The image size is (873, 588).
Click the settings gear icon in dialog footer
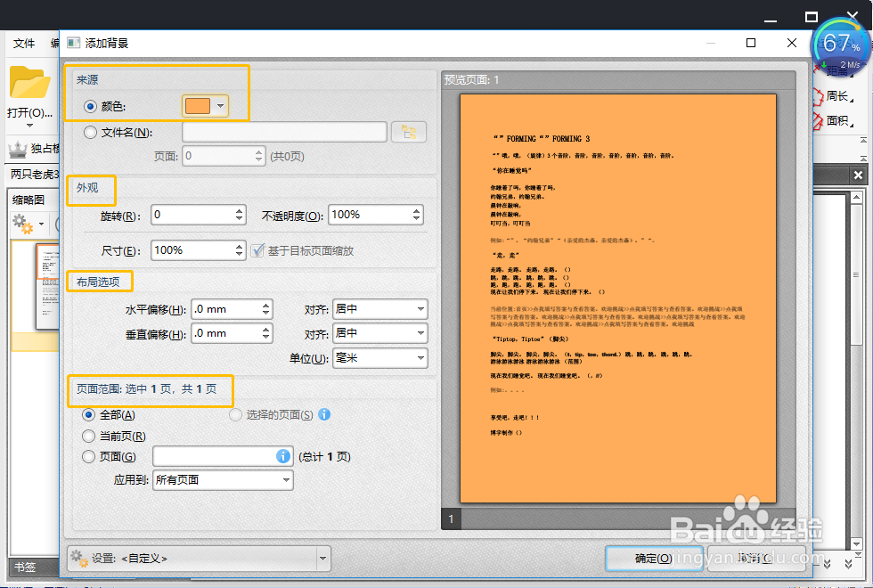click(79, 558)
